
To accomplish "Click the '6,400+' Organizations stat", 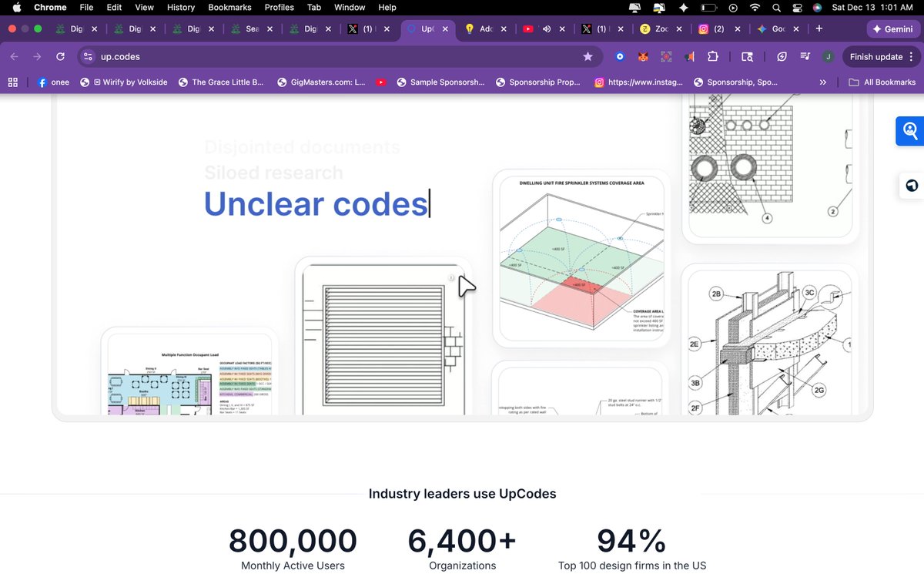I will point(462,542).
